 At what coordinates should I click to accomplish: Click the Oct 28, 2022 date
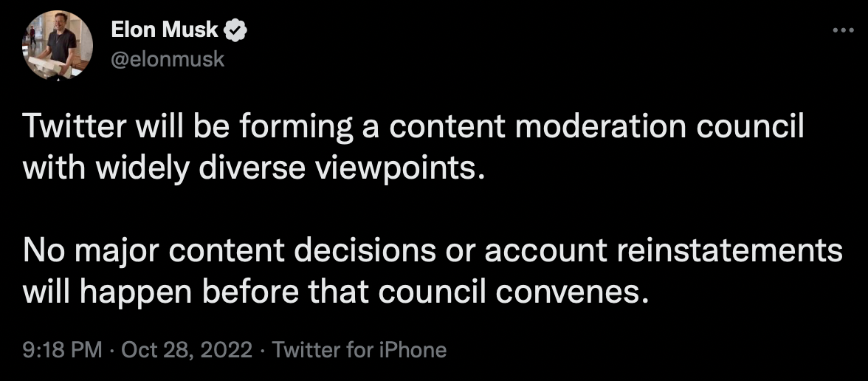point(187,350)
